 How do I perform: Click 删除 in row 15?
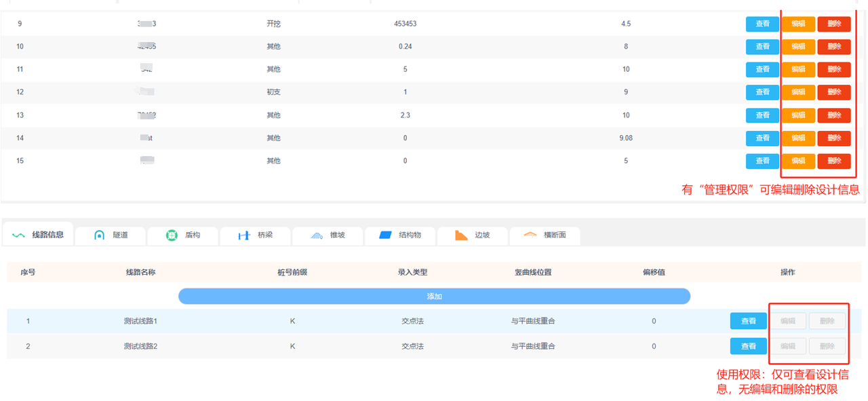[x=833, y=161]
